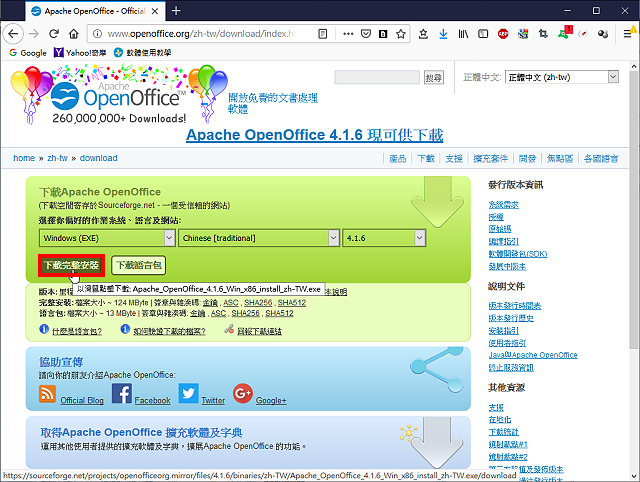
Task: Open Official Blog text link
Action: [x=82, y=400]
